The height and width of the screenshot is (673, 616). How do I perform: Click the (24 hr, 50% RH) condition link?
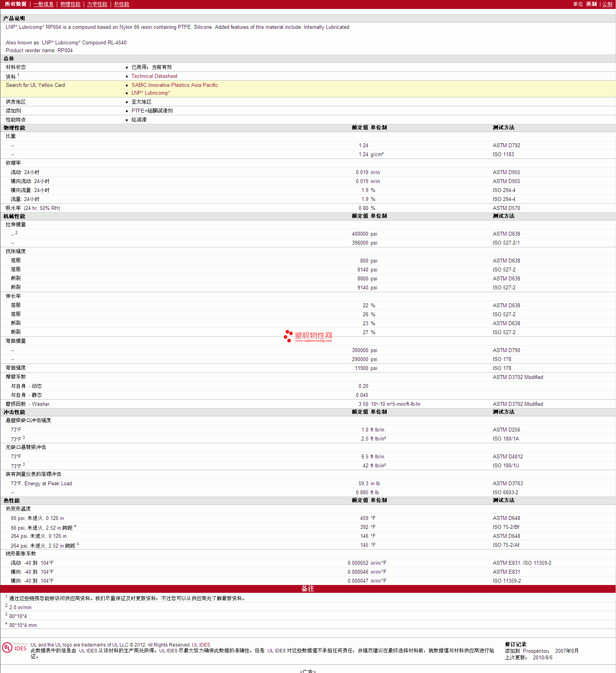[42, 208]
